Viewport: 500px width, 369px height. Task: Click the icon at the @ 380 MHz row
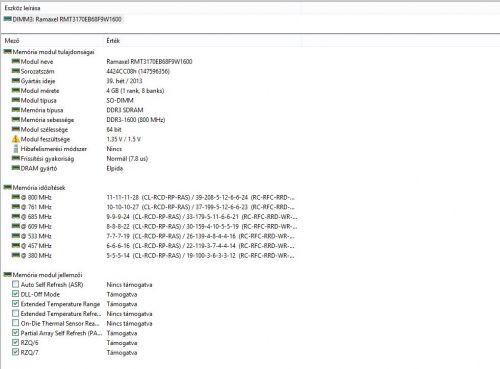click(x=16, y=255)
